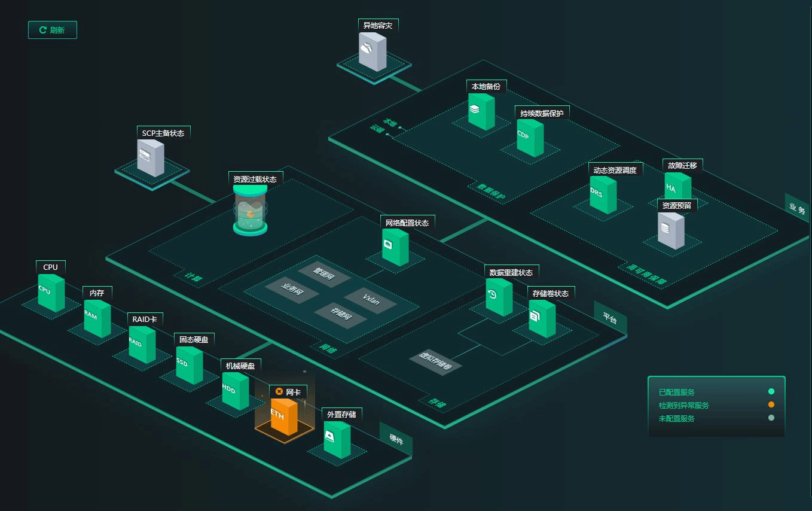Click the green CPU hardware block

[x=51, y=293]
